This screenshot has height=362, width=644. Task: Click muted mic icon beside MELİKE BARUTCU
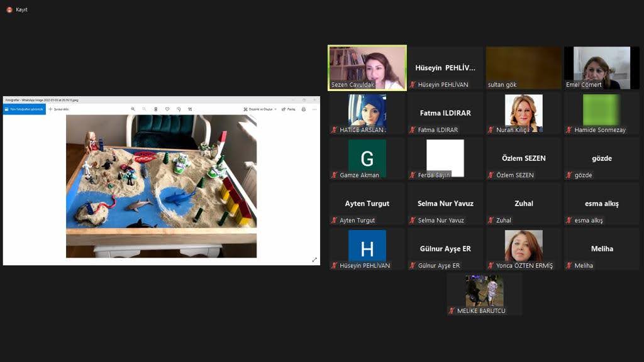point(452,311)
